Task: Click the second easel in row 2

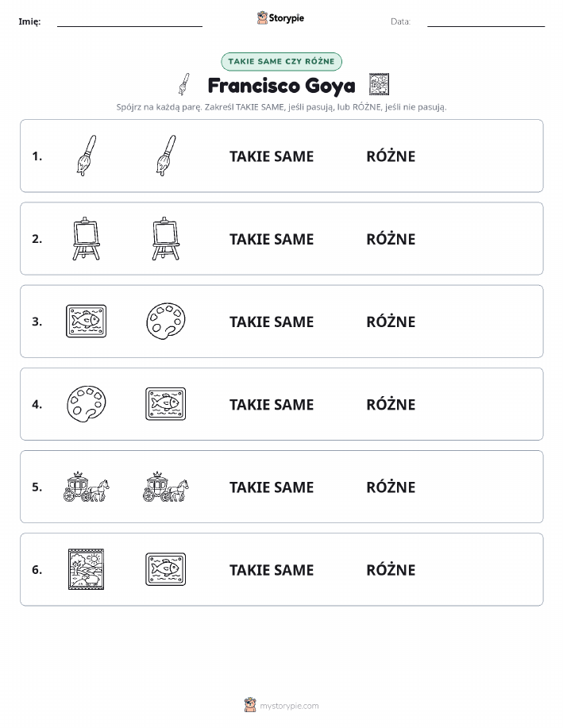Action: (x=166, y=238)
